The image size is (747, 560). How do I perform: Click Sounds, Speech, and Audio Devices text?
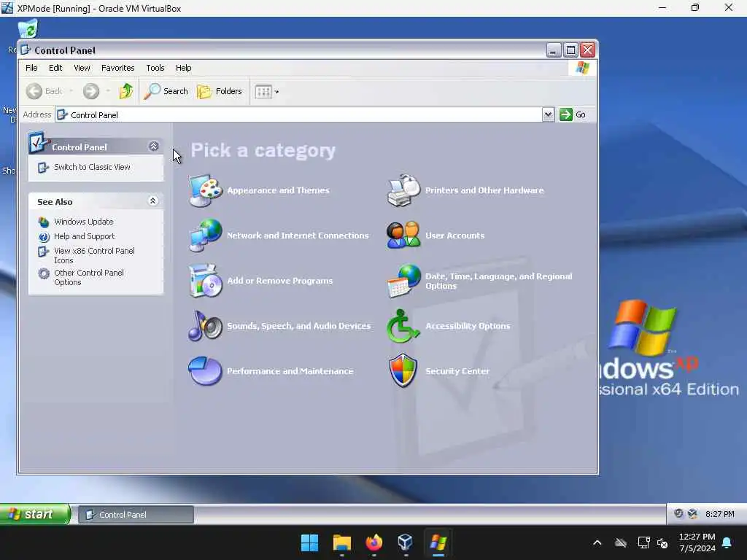click(298, 326)
